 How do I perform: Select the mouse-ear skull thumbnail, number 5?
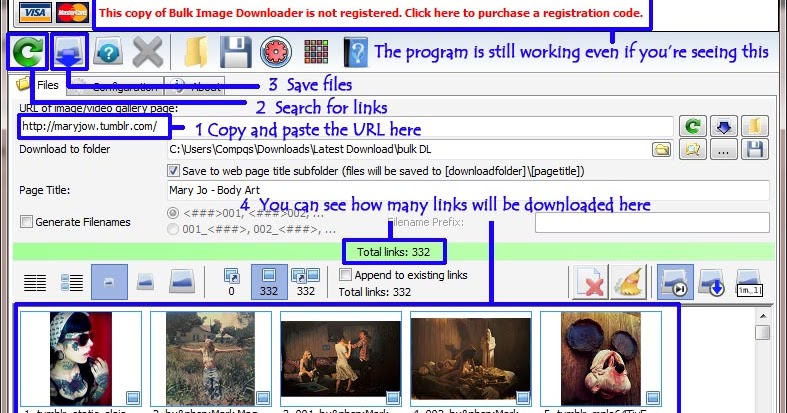600,358
